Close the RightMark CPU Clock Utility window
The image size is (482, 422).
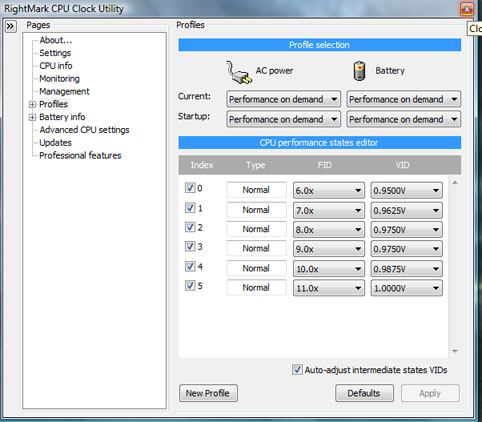pos(467,9)
